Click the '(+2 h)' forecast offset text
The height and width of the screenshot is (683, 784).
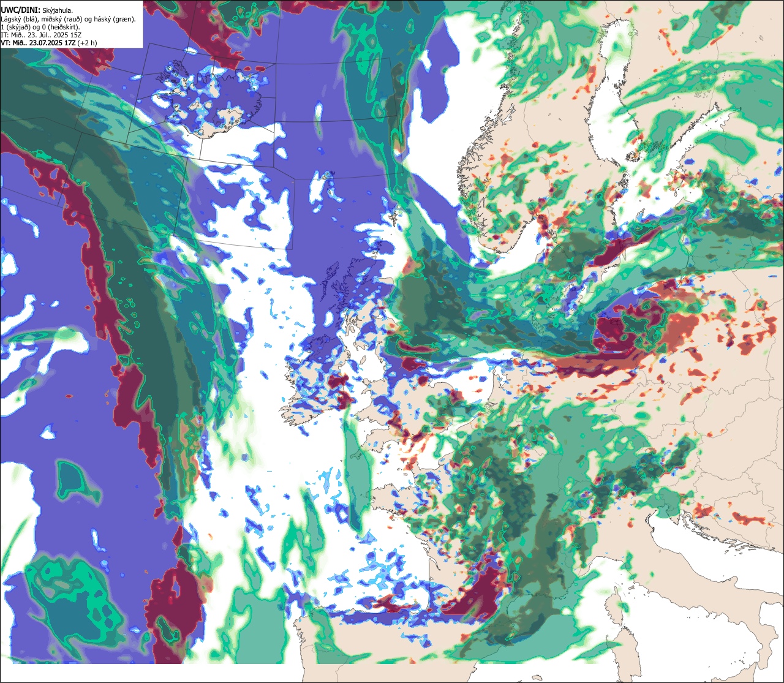(87, 43)
